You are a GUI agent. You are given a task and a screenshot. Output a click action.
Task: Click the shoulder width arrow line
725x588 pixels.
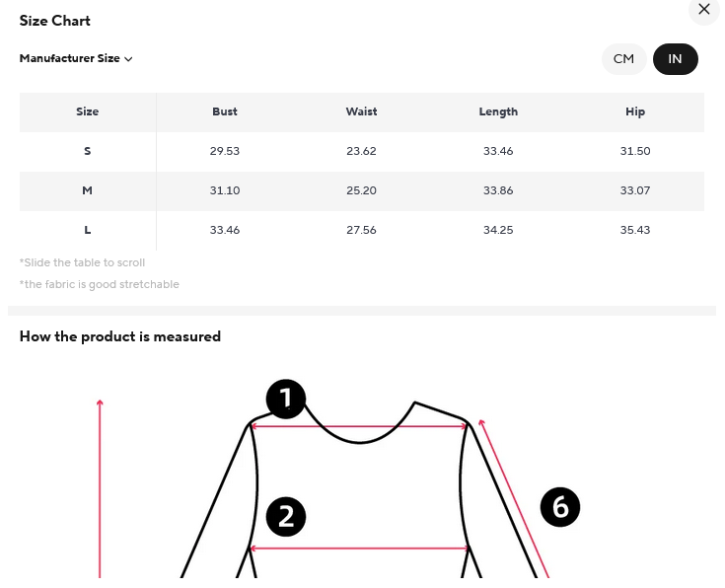click(x=359, y=426)
